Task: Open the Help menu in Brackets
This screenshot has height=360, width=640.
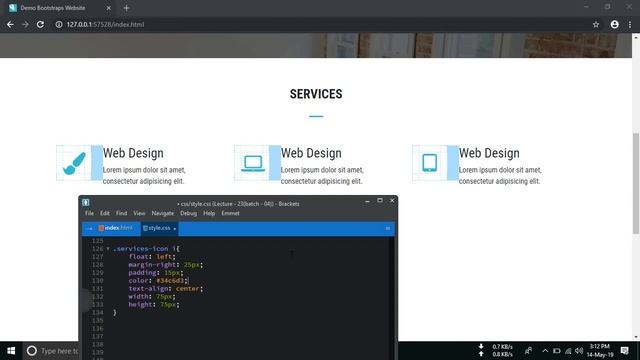Action: [x=209, y=213]
